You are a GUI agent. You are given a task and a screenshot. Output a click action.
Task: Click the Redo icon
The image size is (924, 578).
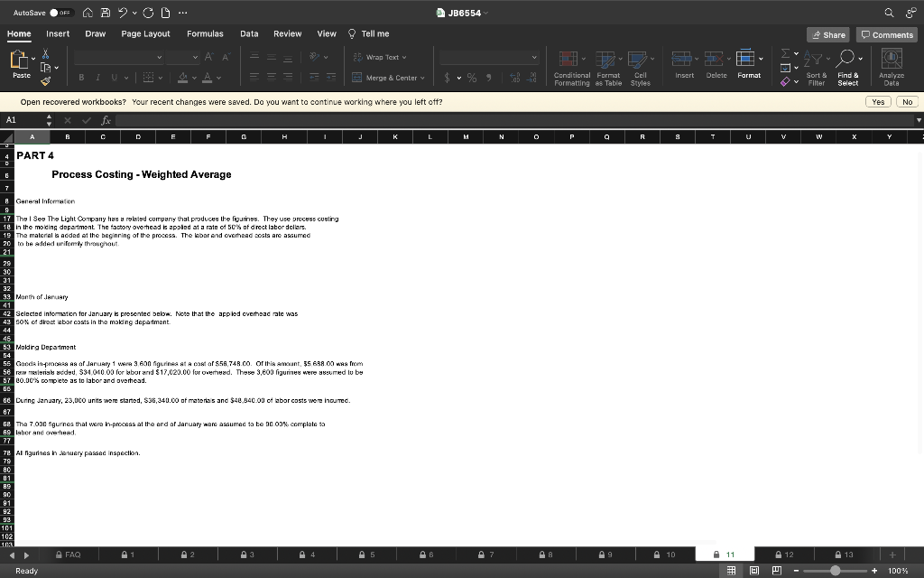pyautogui.click(x=148, y=13)
